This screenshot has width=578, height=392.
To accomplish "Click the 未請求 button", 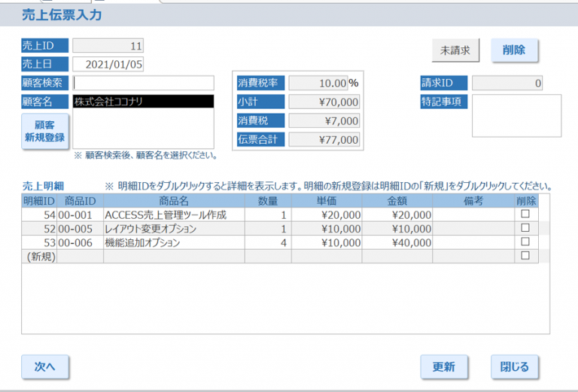I will [455, 50].
